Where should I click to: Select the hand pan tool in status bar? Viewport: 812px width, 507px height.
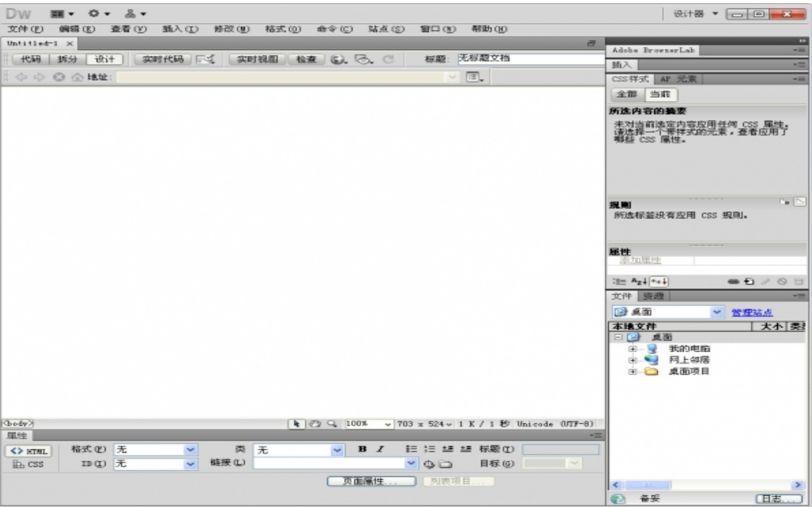click(x=315, y=424)
